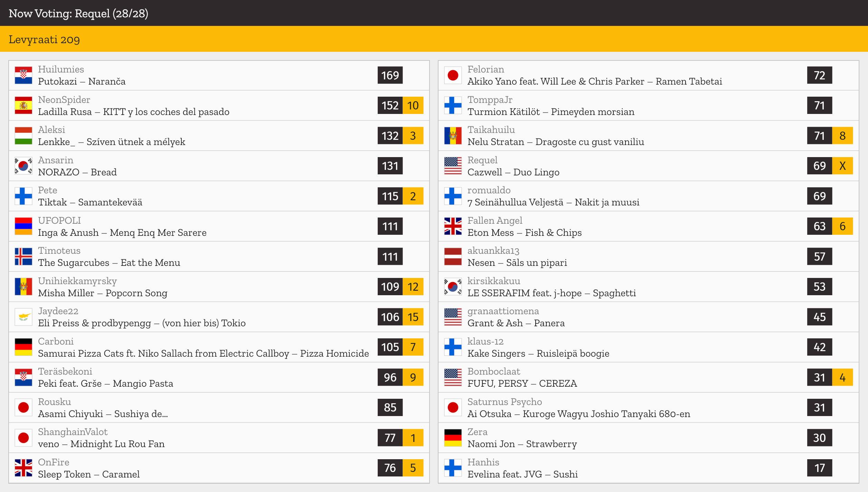Click the yellow 15 points badge for Jaydee22
Screen dimensions: 868x492
(x=413, y=317)
